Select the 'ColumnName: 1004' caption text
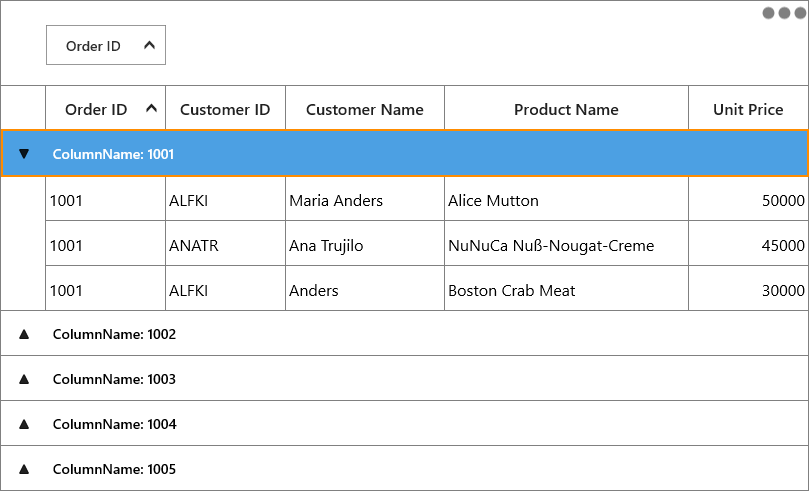 [114, 424]
